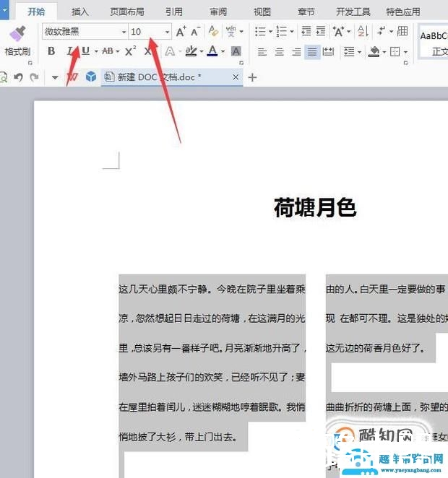Open strikethrough options dropdown arrow
Image resolution: width=448 pixels, height=478 pixels.
[117, 51]
